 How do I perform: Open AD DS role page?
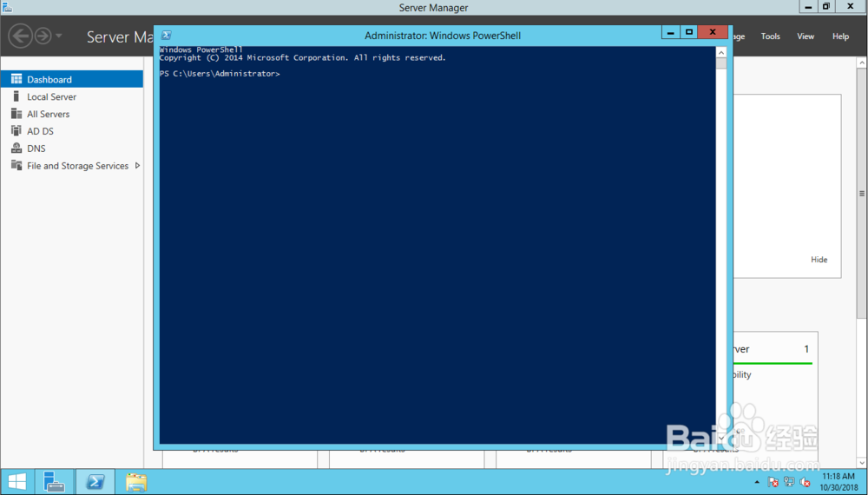coord(41,131)
